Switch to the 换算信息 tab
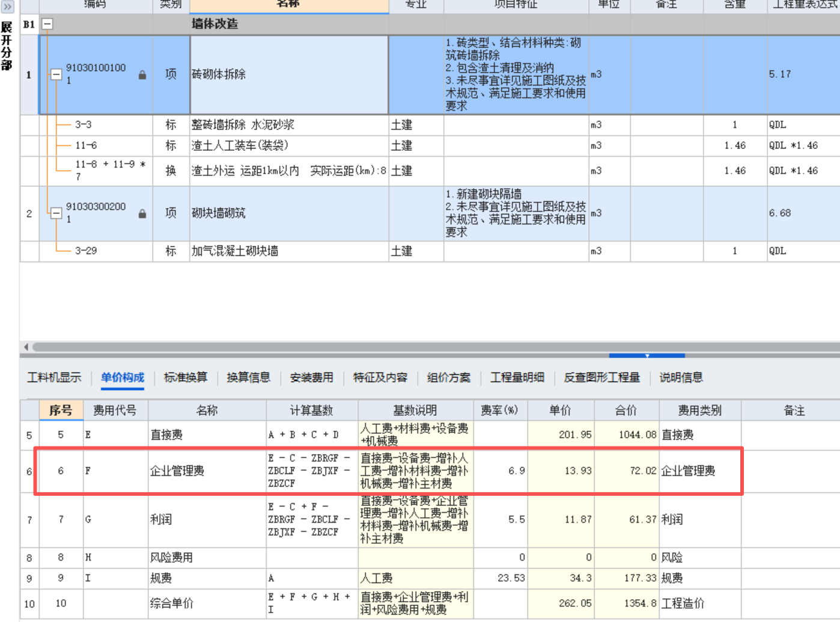The image size is (840, 622). click(x=248, y=378)
